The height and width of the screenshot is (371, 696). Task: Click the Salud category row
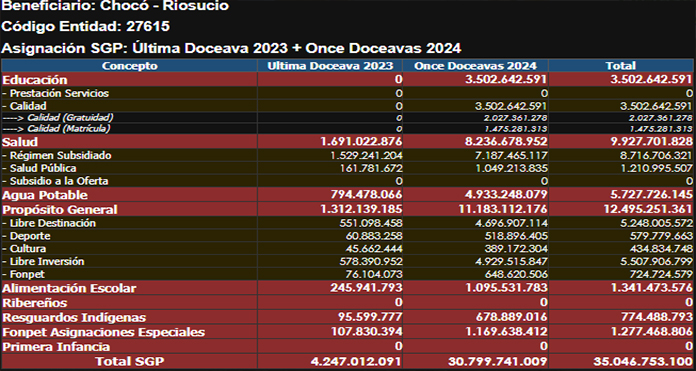pyautogui.click(x=347, y=142)
